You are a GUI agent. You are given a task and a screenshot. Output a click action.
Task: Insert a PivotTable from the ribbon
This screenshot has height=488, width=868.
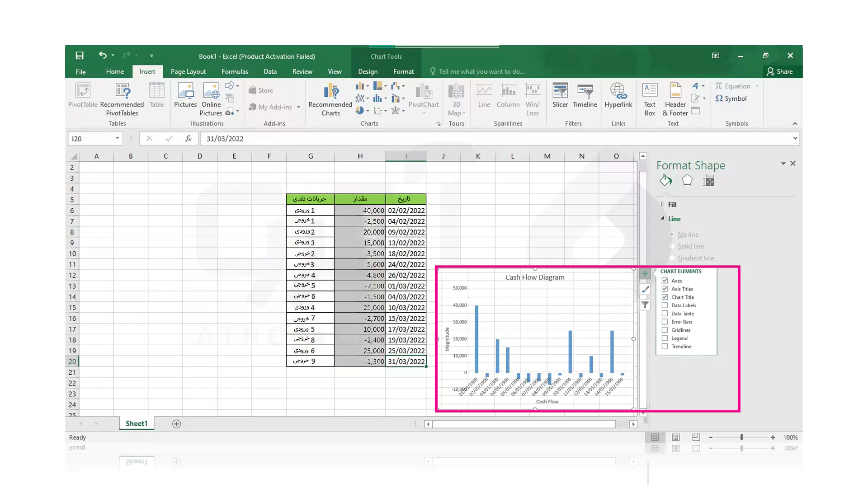[x=83, y=95]
